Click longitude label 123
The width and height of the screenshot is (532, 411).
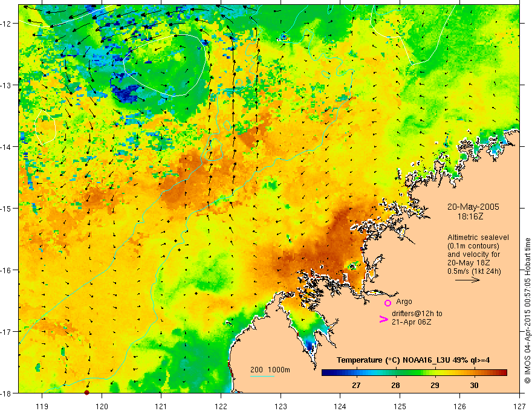[281, 406]
